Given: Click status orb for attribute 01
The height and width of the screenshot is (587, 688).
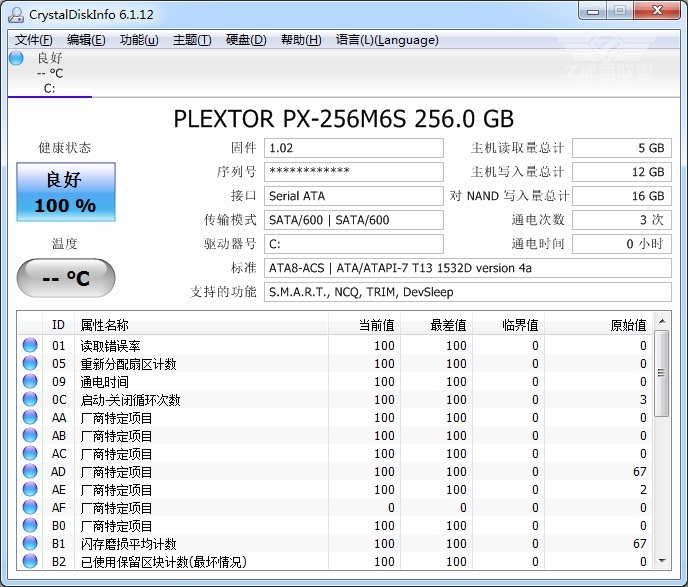Looking at the screenshot, I should [x=30, y=345].
